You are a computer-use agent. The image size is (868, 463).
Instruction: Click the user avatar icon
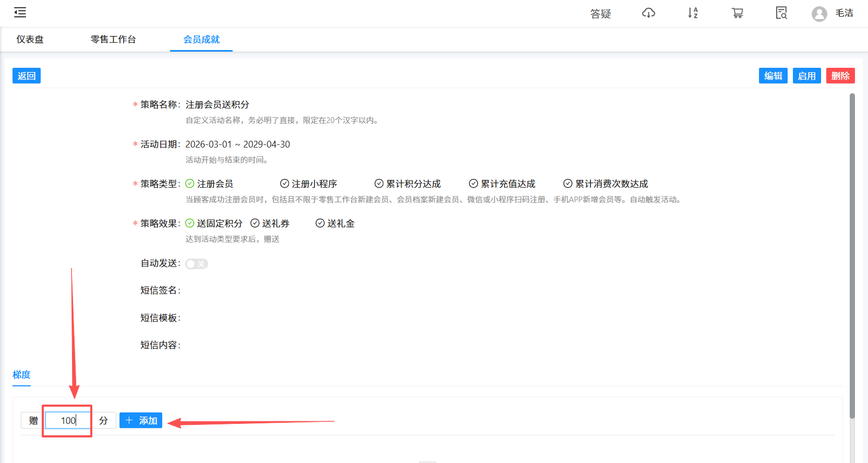click(x=819, y=14)
